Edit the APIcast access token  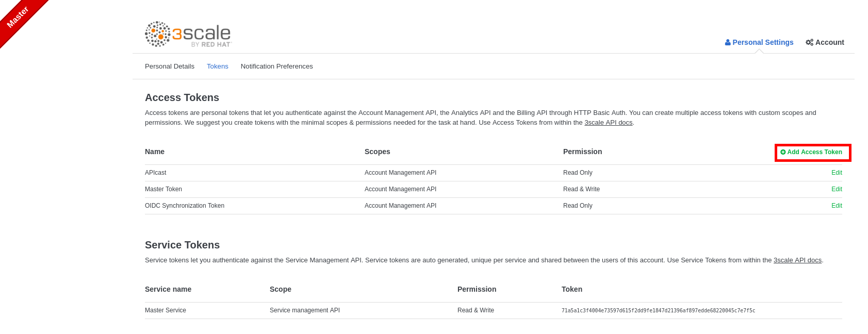837,173
